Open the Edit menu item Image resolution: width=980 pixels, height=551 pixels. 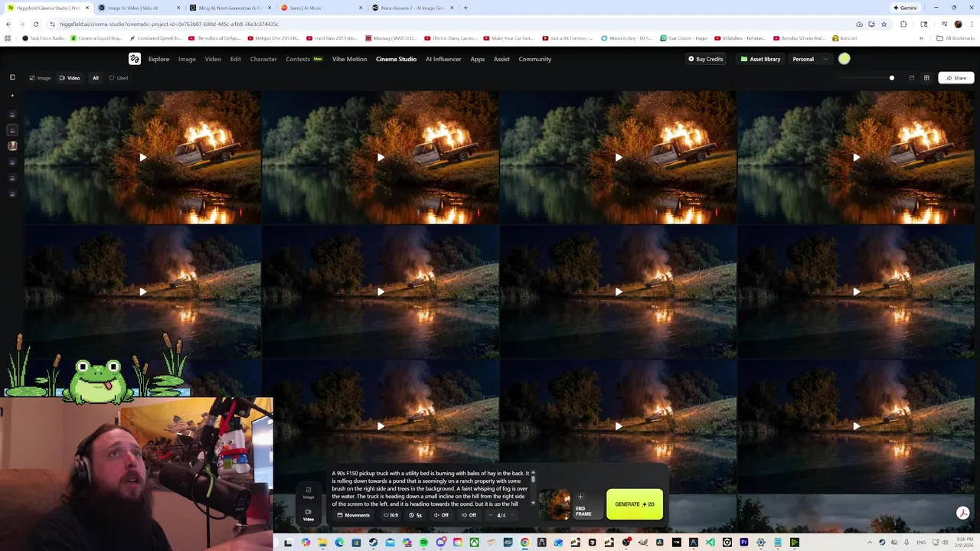235,59
